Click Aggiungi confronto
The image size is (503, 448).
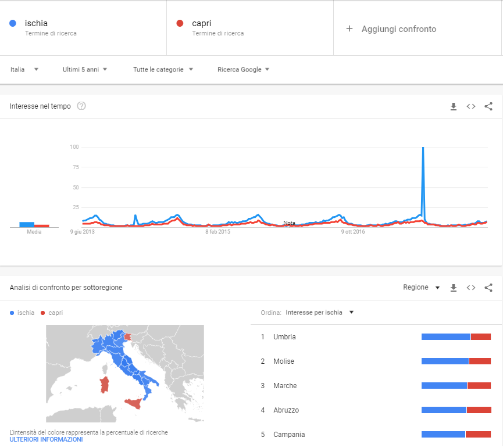pyautogui.click(x=399, y=29)
